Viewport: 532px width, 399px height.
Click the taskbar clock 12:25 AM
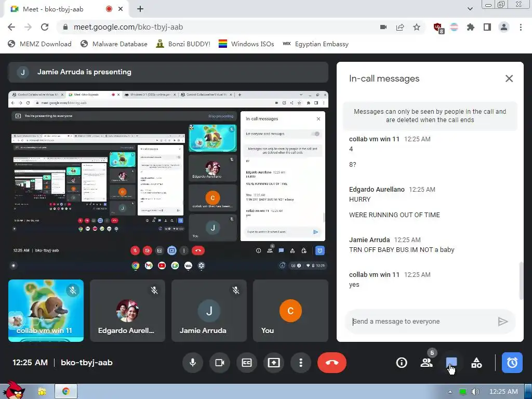click(503, 392)
